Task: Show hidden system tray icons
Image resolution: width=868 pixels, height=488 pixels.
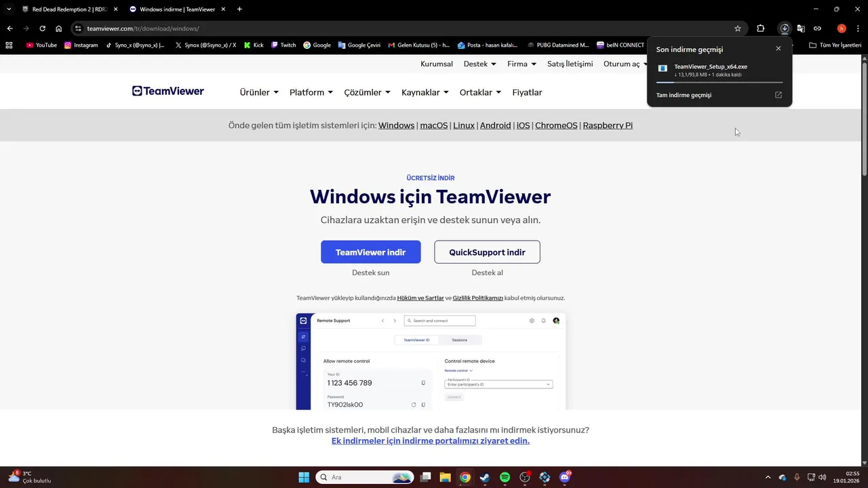Action: (768, 477)
